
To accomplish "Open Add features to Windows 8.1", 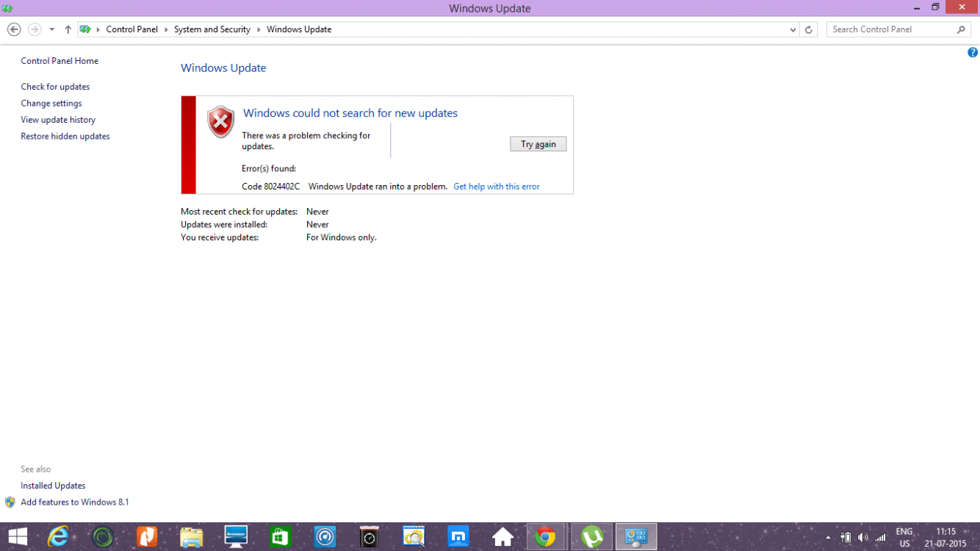I will click(x=75, y=503).
